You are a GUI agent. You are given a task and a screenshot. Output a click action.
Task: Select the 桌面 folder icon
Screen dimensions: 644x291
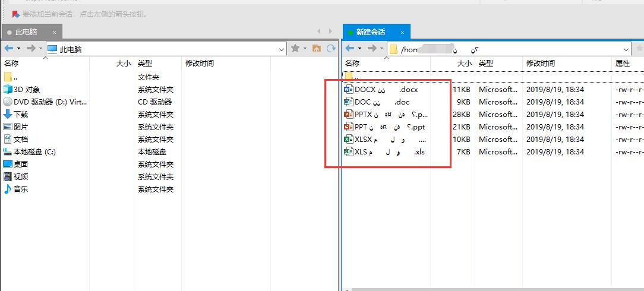click(x=7, y=164)
